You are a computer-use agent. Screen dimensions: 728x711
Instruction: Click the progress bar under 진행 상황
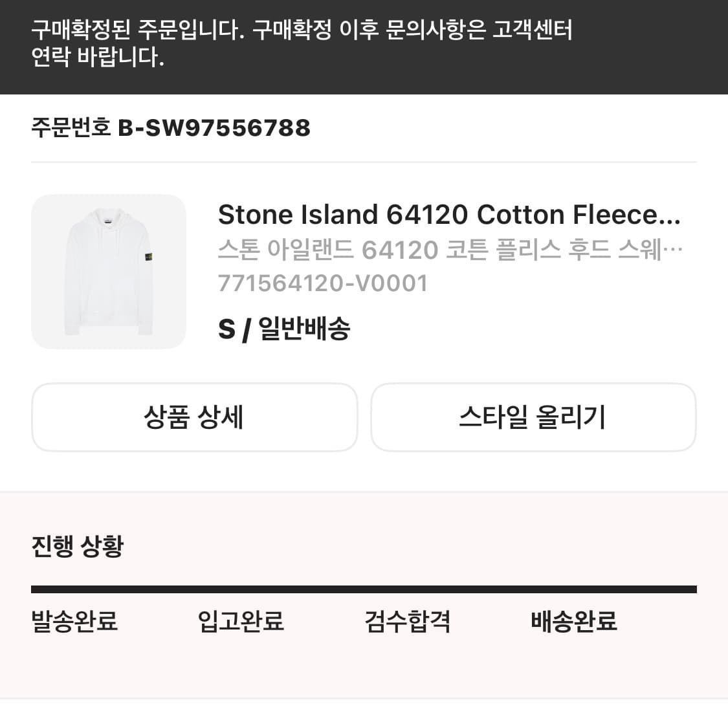coord(364,587)
